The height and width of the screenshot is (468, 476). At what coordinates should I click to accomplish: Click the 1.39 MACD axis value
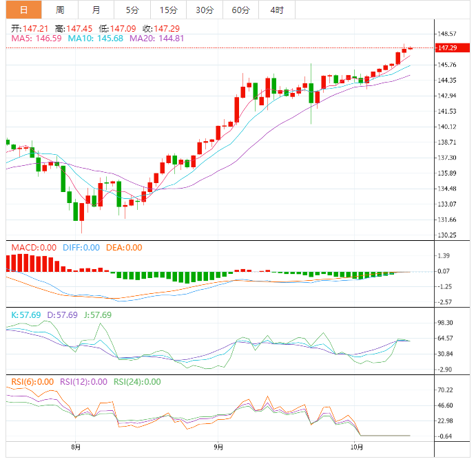pyautogui.click(x=444, y=256)
